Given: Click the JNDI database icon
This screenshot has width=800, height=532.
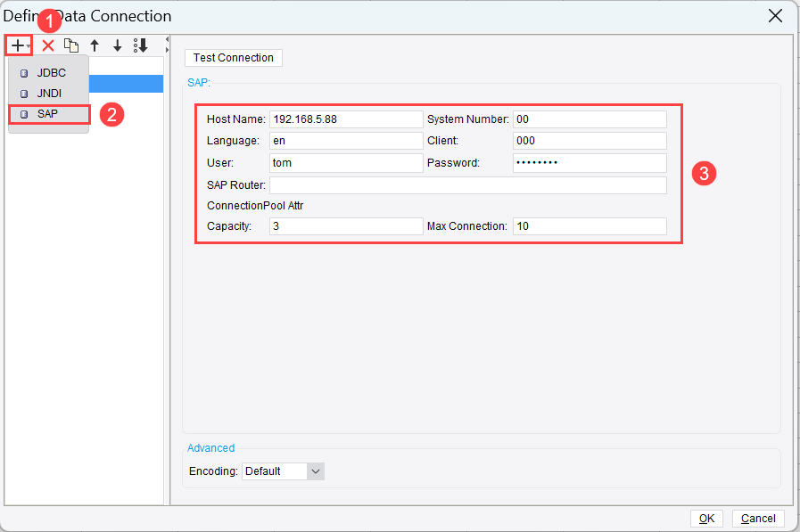Looking at the screenshot, I should [x=24, y=94].
